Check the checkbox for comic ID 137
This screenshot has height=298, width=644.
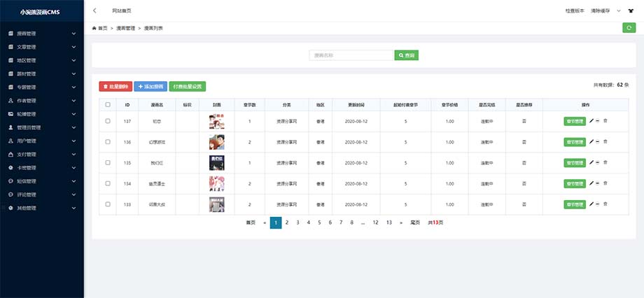[107, 121]
